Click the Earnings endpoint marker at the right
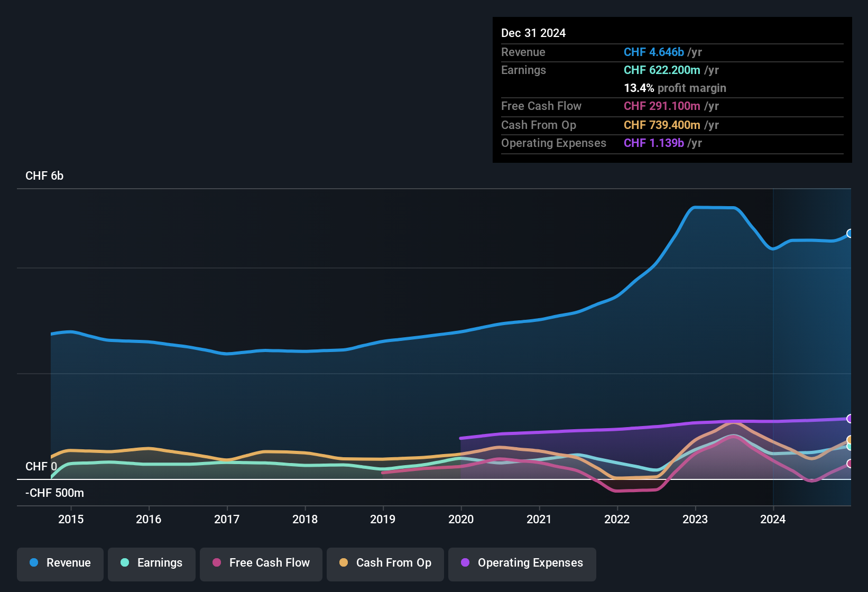This screenshot has width=868, height=592. pos(850,448)
